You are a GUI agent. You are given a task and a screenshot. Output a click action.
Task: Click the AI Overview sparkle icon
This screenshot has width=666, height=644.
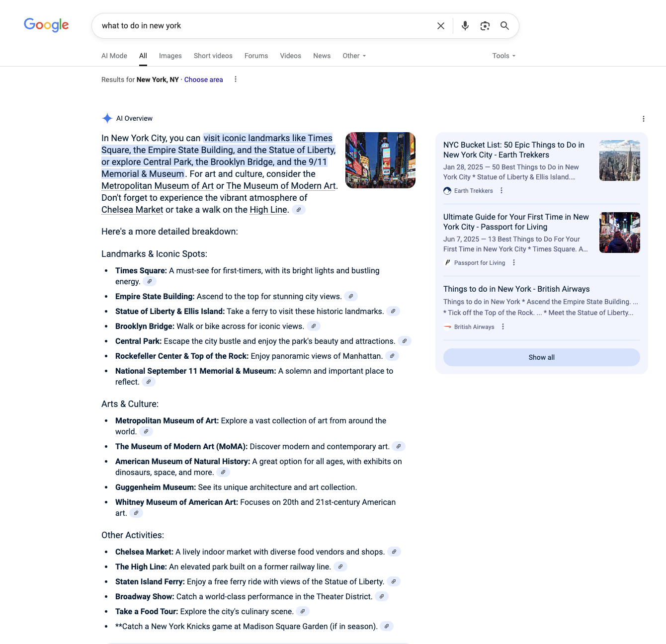(107, 118)
